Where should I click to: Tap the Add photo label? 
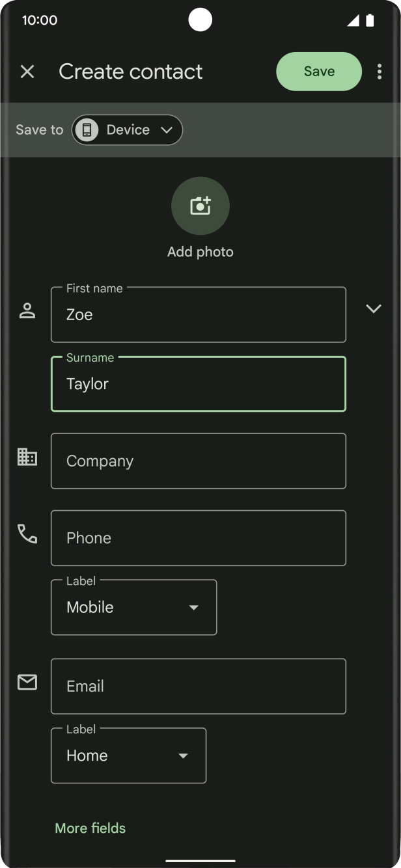(x=200, y=252)
